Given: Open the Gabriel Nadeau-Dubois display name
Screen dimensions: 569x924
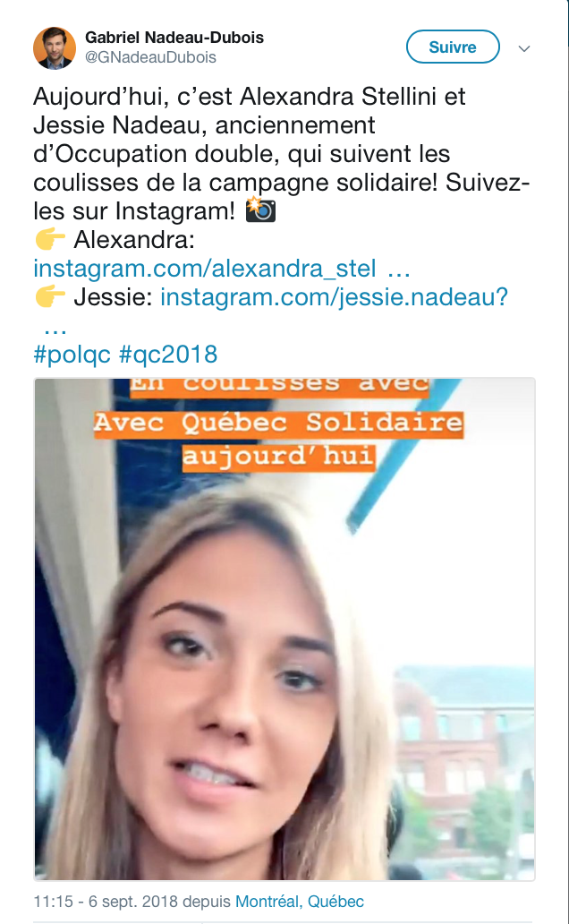Looking at the screenshot, I should (x=174, y=38).
